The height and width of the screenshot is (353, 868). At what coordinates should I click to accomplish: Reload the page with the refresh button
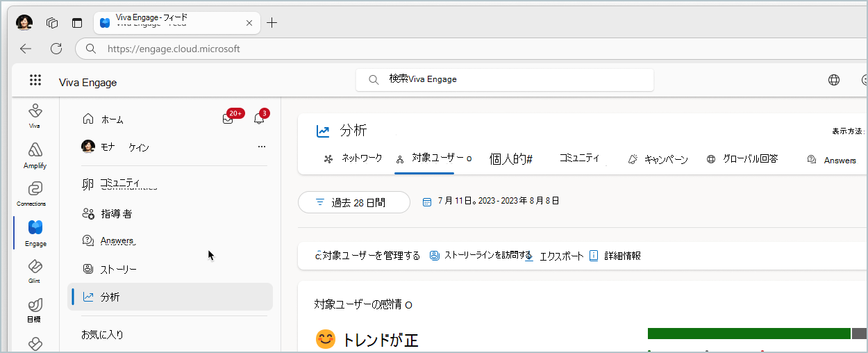coord(56,49)
